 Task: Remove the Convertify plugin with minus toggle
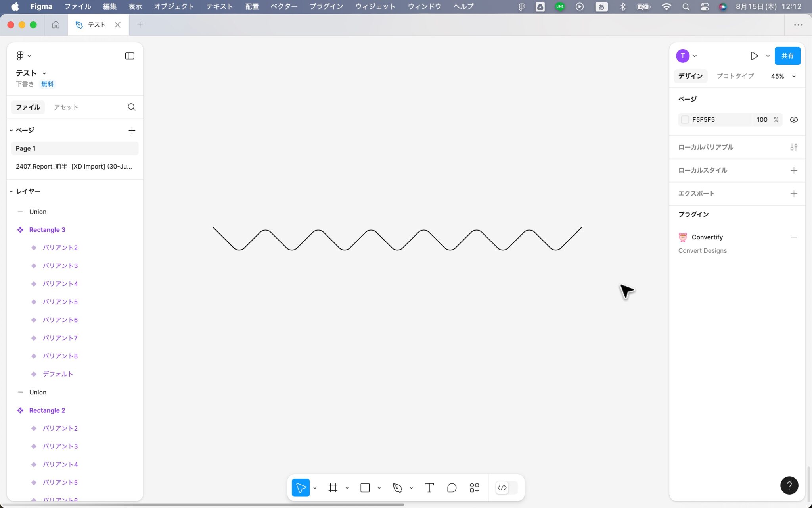(x=794, y=237)
